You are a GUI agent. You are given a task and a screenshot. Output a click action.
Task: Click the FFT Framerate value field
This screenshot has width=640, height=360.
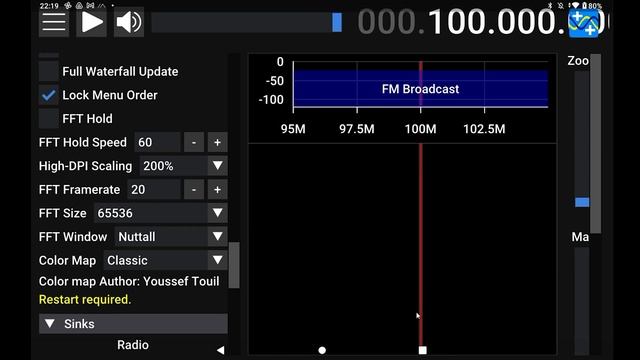(x=153, y=190)
